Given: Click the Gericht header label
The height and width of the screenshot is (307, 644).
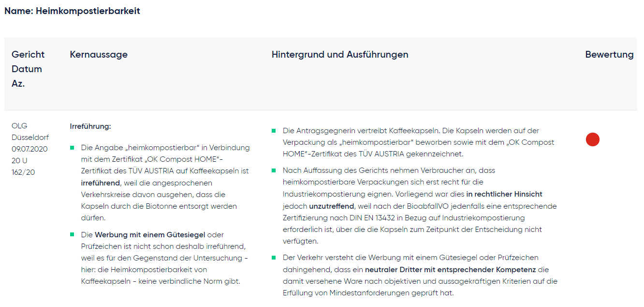Looking at the screenshot, I should coord(28,55).
